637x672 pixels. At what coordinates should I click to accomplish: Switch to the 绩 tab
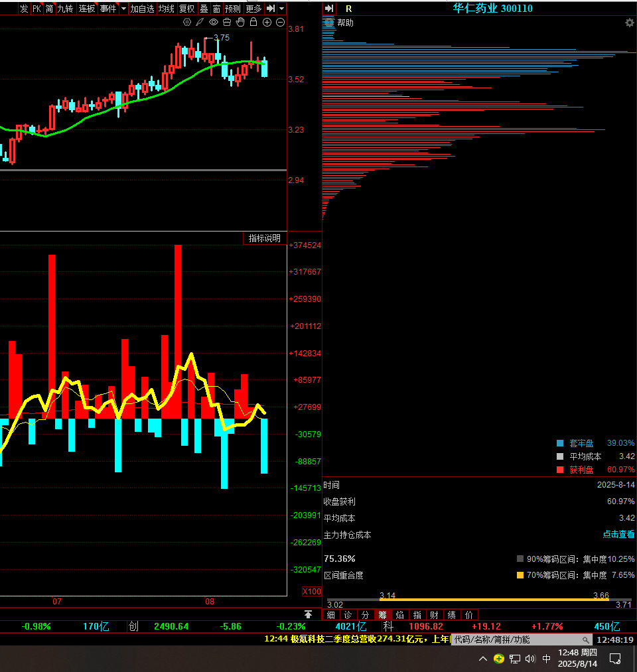click(x=452, y=615)
